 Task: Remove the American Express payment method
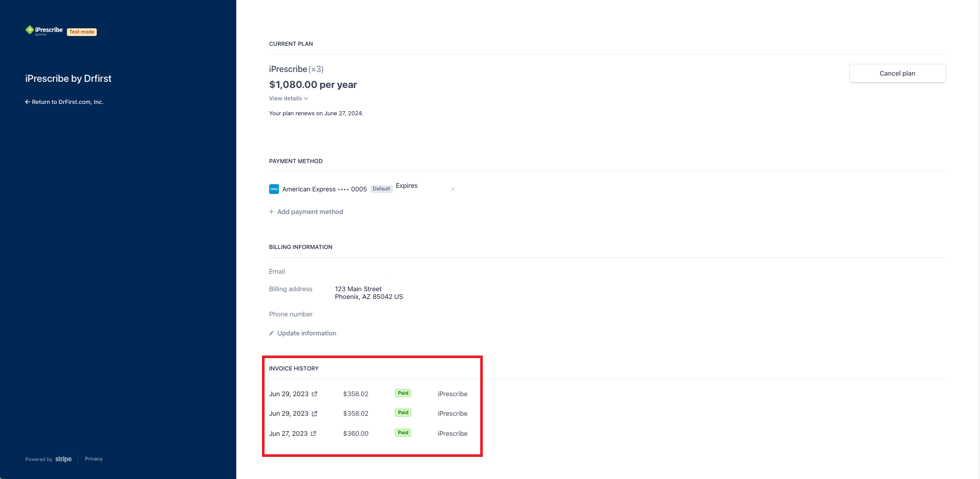452,189
